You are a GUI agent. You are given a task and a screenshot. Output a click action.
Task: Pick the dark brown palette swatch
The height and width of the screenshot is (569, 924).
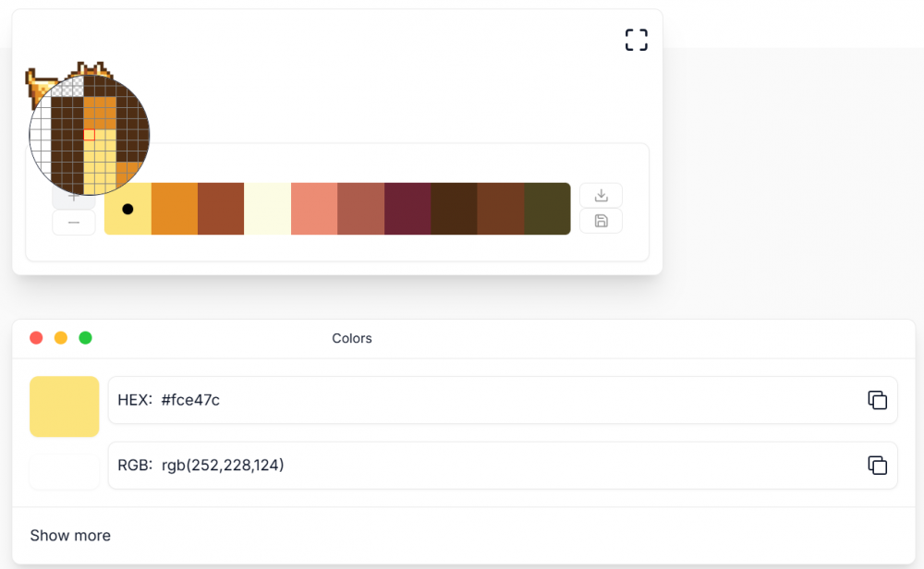point(454,209)
